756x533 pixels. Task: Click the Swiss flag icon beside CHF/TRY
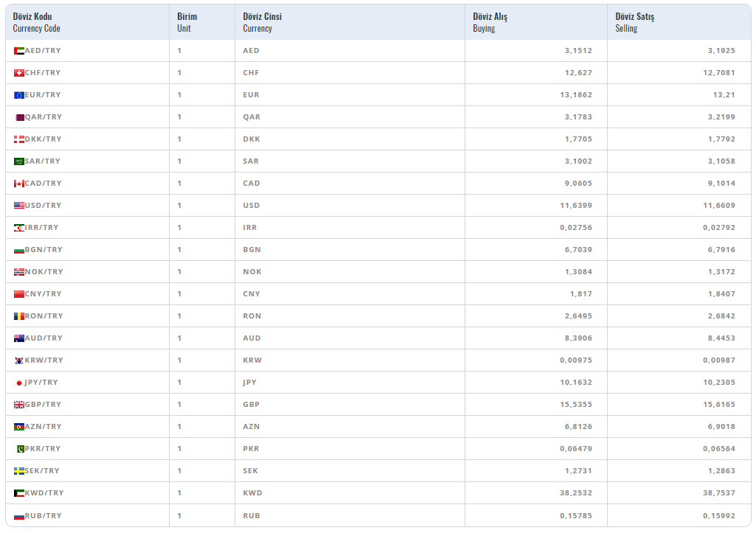tap(18, 73)
